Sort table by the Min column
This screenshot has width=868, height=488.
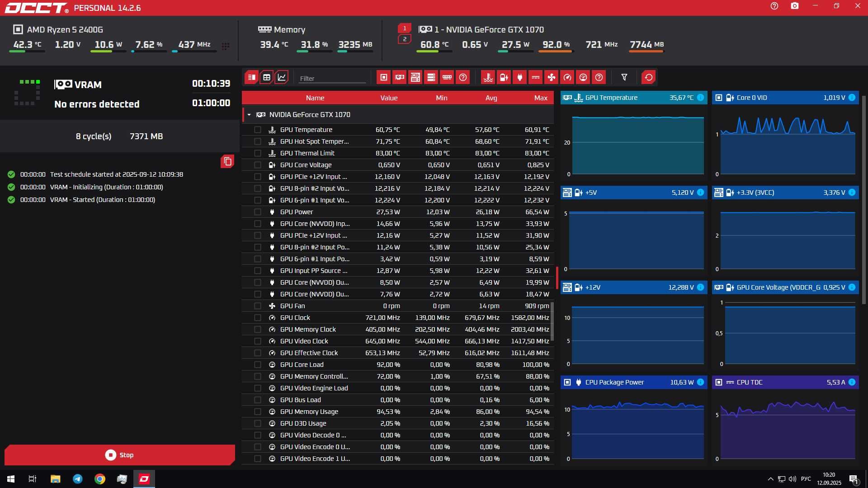[442, 98]
